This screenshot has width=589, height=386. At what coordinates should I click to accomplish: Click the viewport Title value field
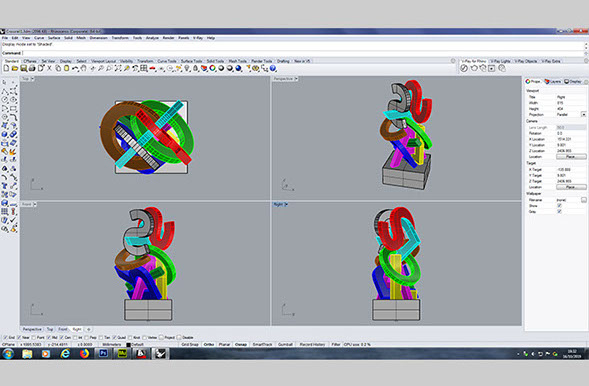pyautogui.click(x=571, y=97)
